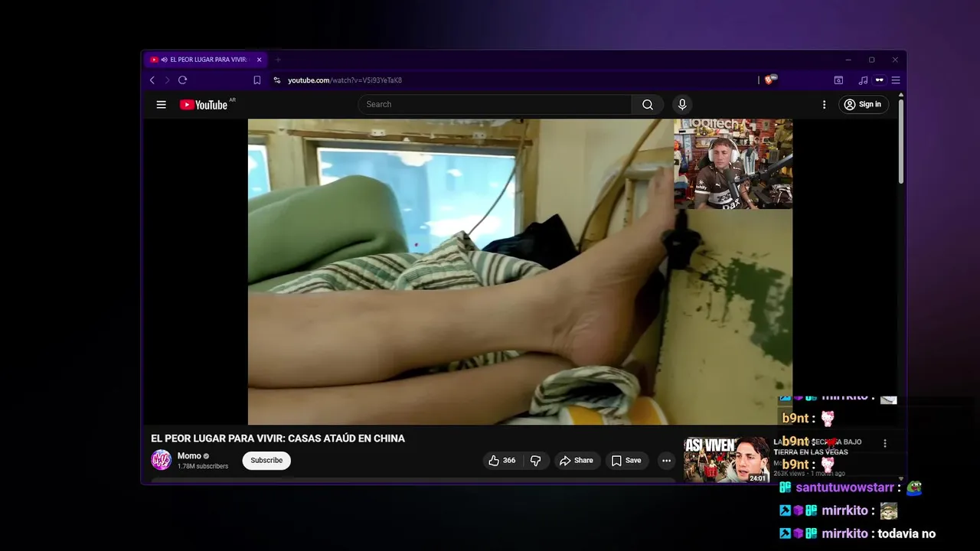Open Brave Shields lion icon
The height and width of the screenshot is (551, 980).
coord(769,80)
